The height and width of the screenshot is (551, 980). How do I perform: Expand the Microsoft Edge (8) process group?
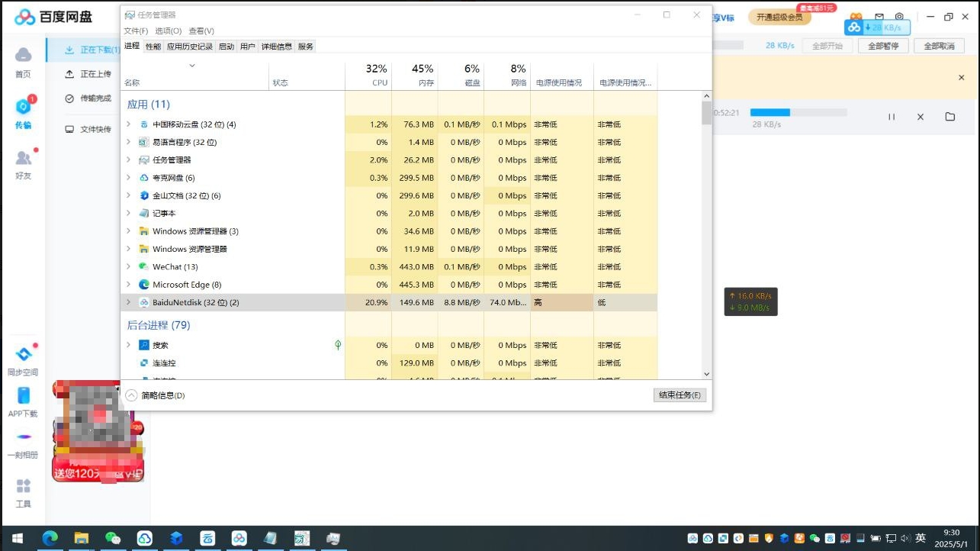(x=128, y=285)
